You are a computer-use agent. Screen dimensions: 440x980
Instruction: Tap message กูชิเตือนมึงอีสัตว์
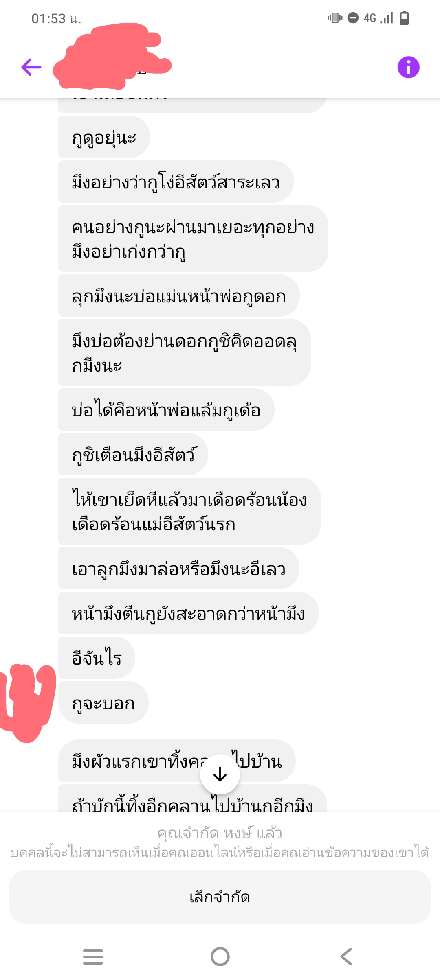click(133, 454)
